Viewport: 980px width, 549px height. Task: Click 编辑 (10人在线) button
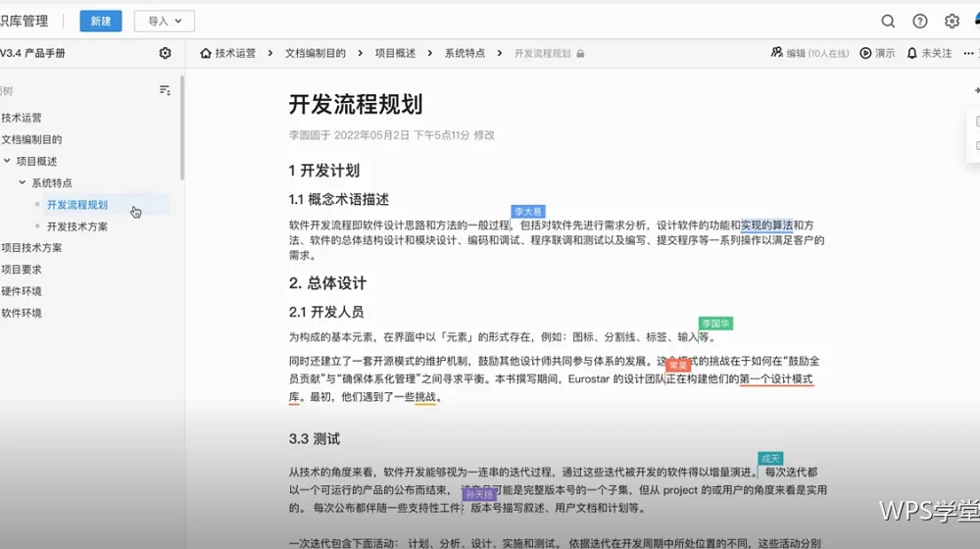tap(809, 53)
